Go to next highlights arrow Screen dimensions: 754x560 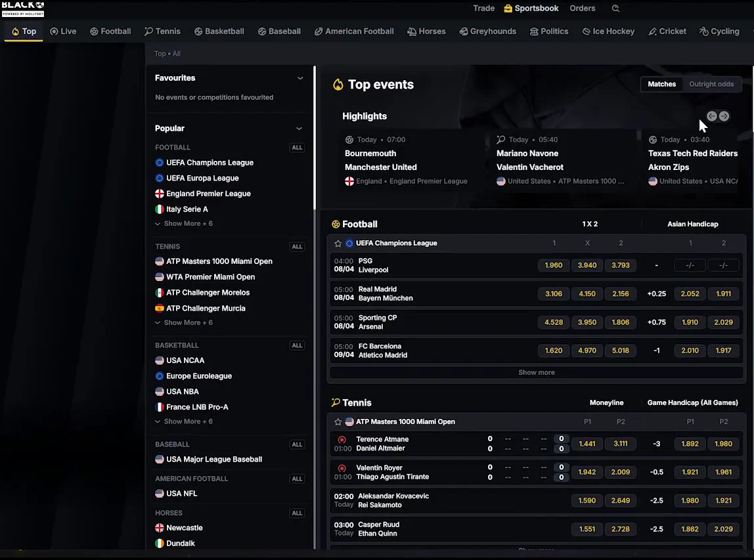pos(724,116)
